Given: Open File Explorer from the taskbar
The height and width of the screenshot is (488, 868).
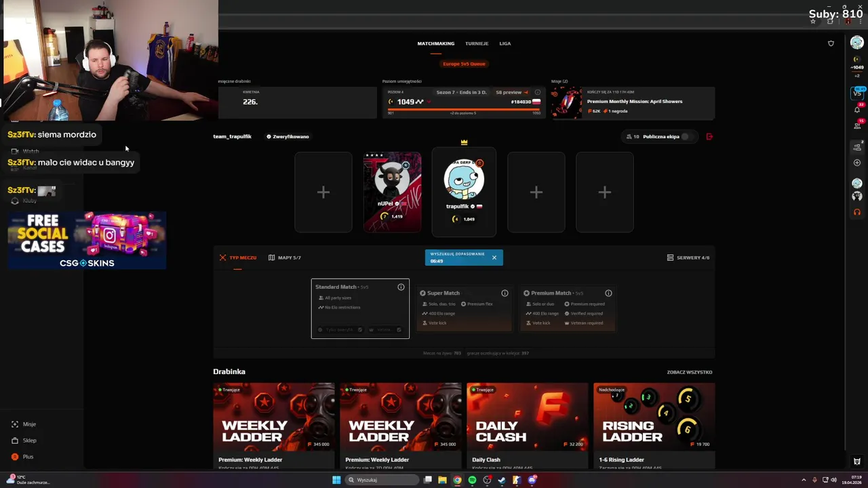Looking at the screenshot, I should [x=442, y=480].
